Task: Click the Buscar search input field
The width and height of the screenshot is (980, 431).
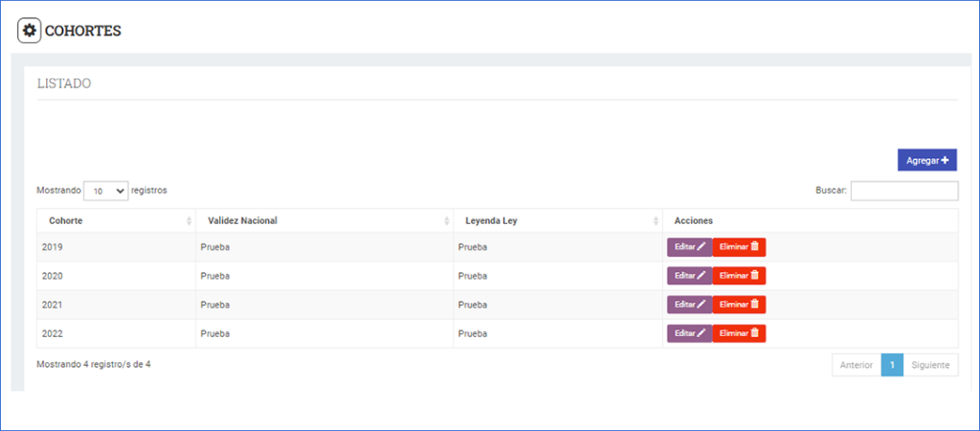Action: pos(903,191)
